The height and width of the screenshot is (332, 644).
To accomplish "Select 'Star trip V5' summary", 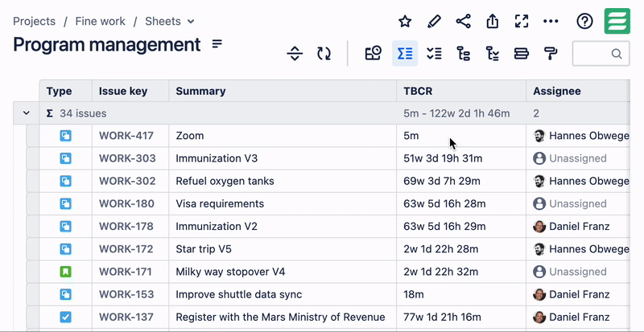I will tap(283, 249).
